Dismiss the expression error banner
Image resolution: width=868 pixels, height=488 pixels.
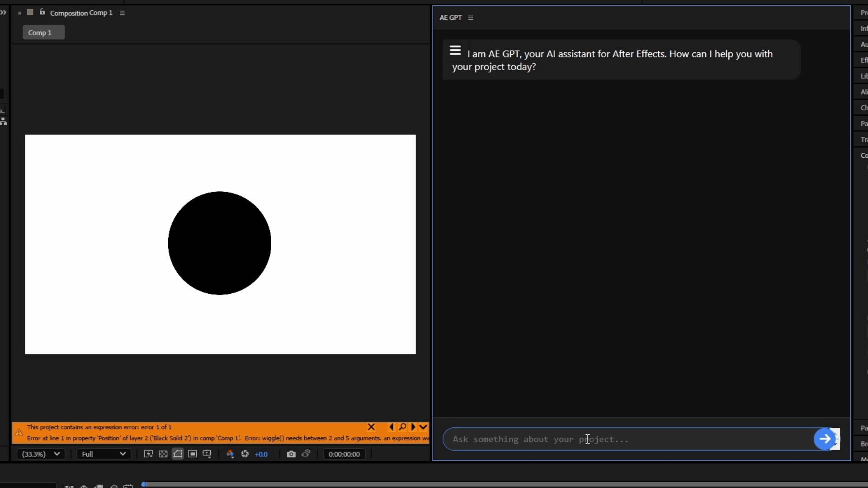pyautogui.click(x=371, y=427)
